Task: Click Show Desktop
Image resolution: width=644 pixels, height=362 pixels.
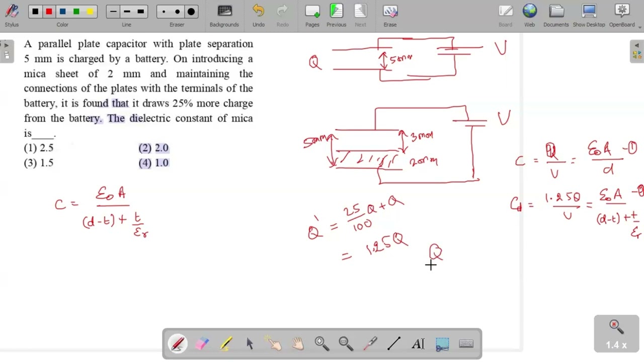Action: tap(589, 16)
